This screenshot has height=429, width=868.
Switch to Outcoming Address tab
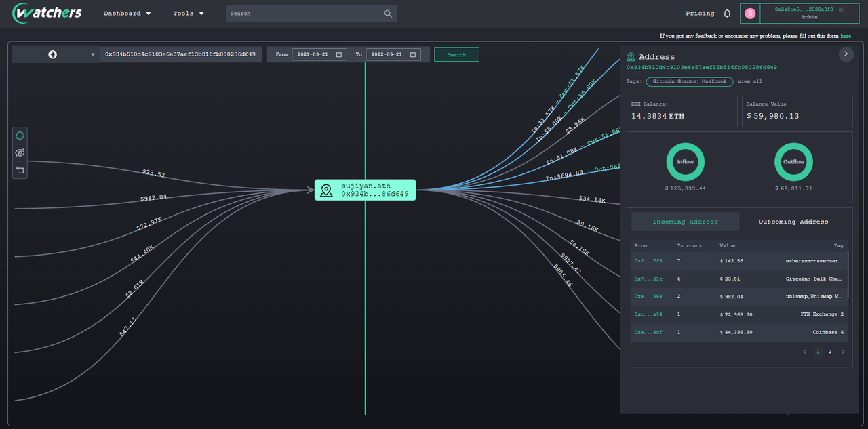tap(793, 222)
